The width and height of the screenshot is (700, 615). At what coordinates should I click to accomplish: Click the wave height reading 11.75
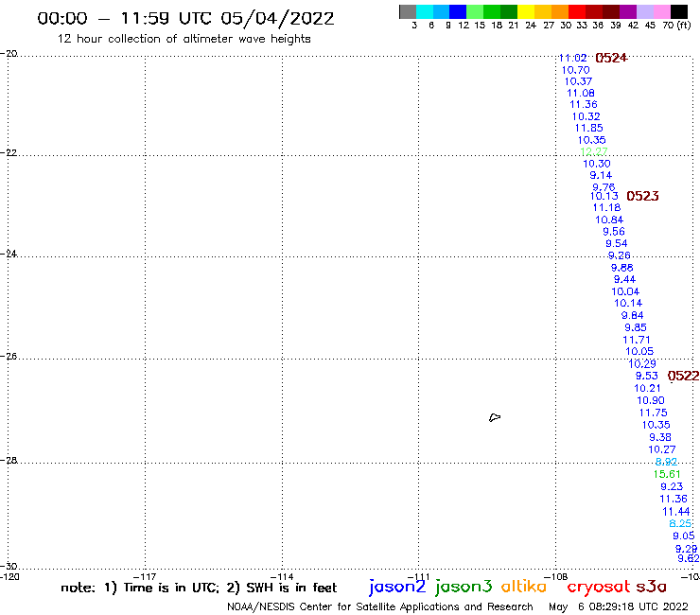pos(653,413)
